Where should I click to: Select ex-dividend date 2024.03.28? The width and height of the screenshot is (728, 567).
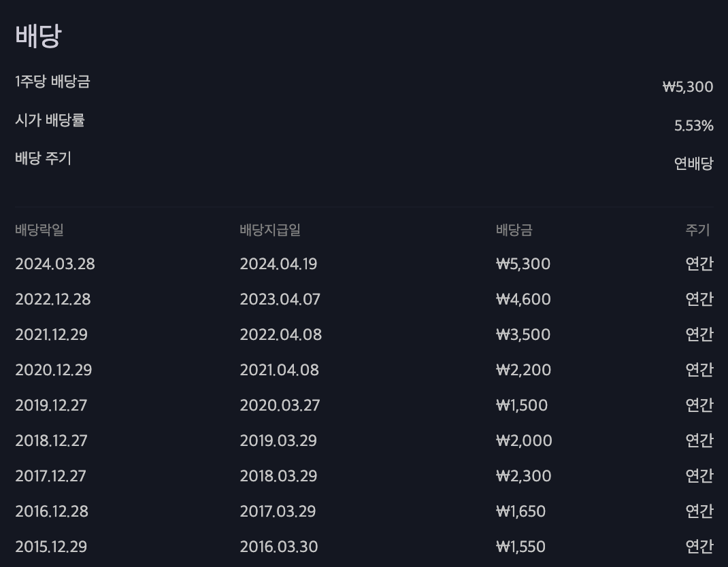point(55,264)
